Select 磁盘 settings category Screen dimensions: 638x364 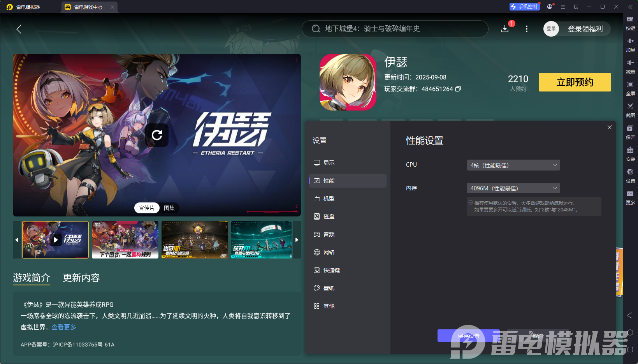tap(348, 216)
